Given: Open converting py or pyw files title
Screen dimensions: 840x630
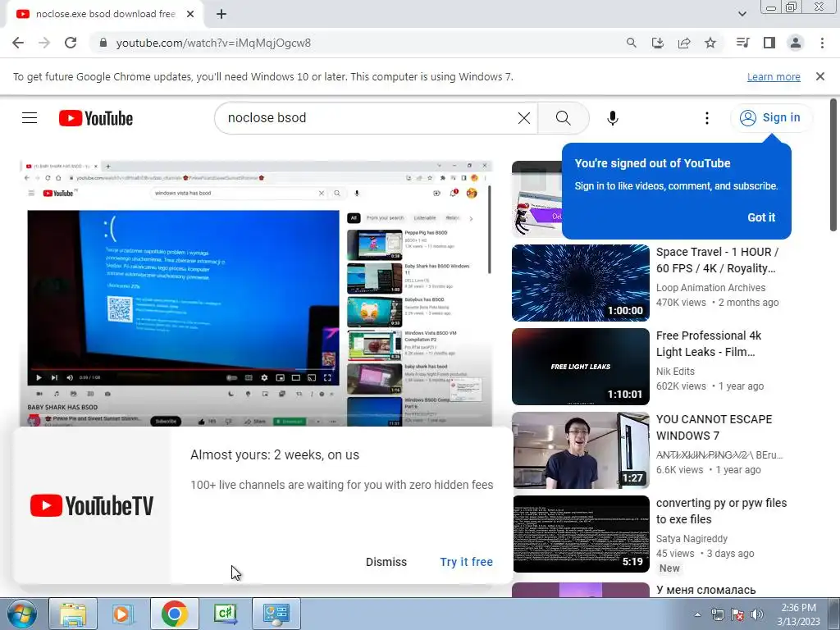Looking at the screenshot, I should [x=721, y=510].
